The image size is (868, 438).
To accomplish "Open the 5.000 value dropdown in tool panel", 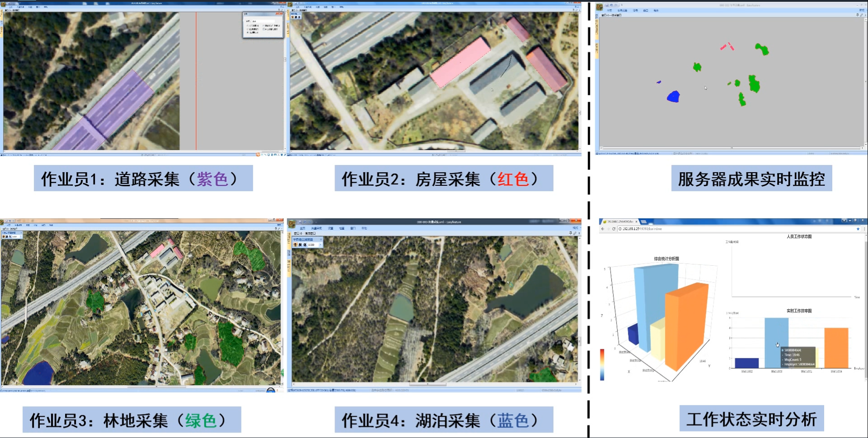I will coord(321,245).
